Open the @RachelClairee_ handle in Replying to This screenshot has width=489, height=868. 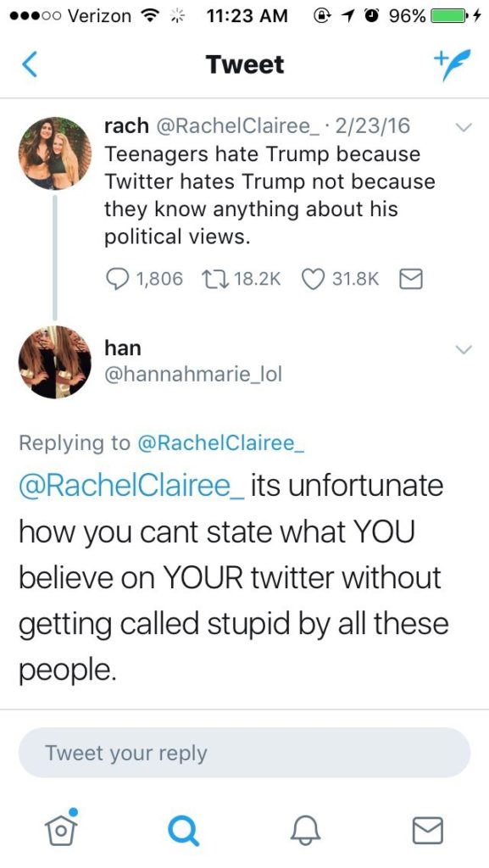coord(220,443)
